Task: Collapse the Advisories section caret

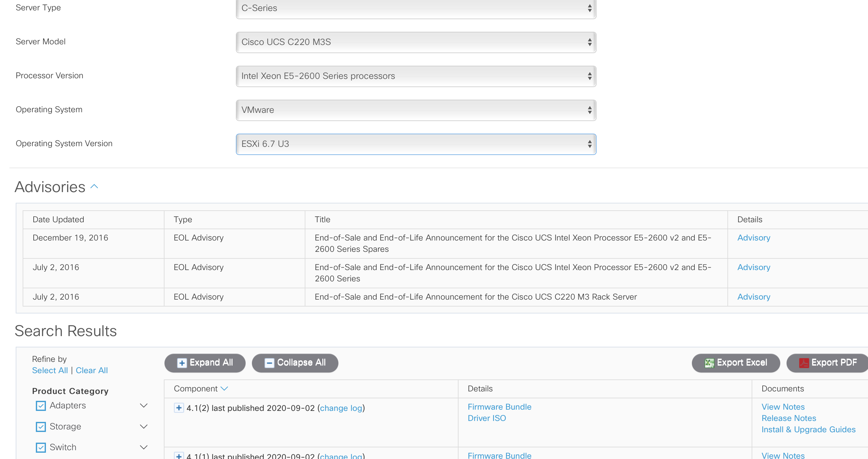Action: [x=94, y=186]
